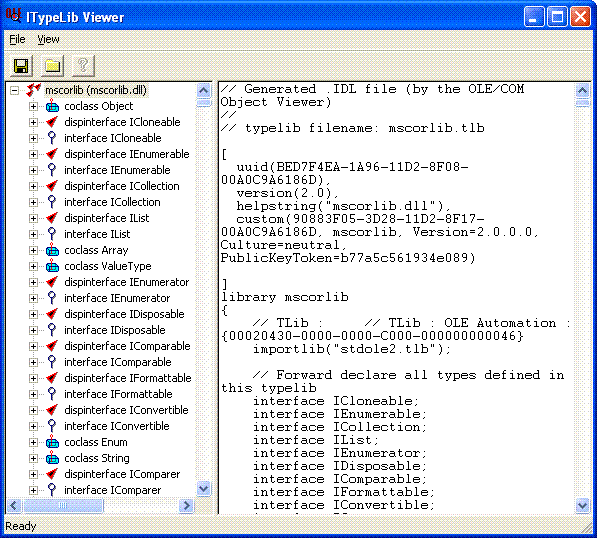The width and height of the screenshot is (597, 538).
Task: Click the coclass Array icon
Action: 52,250
